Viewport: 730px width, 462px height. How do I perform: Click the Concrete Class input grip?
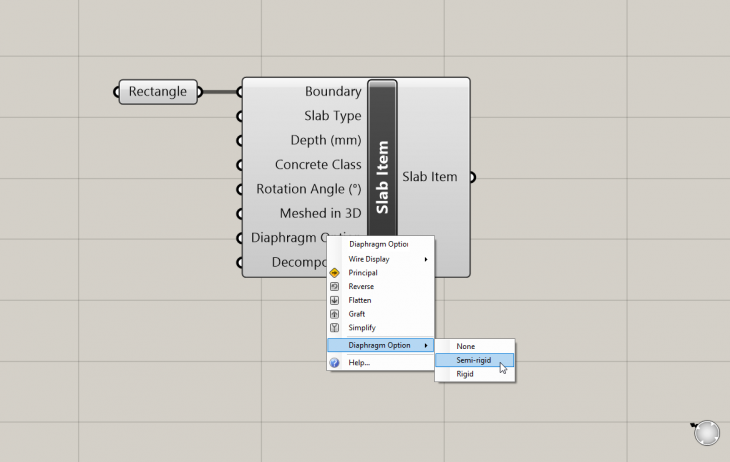pos(240,165)
